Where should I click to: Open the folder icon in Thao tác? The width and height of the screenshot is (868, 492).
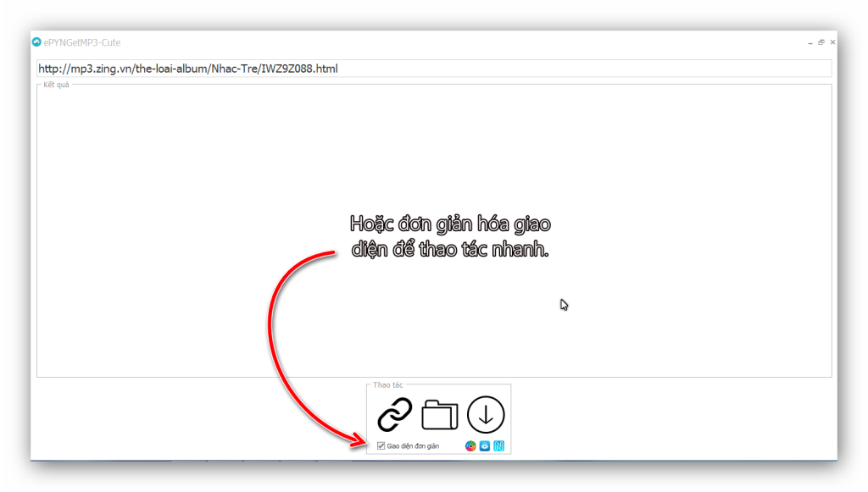coord(440,415)
